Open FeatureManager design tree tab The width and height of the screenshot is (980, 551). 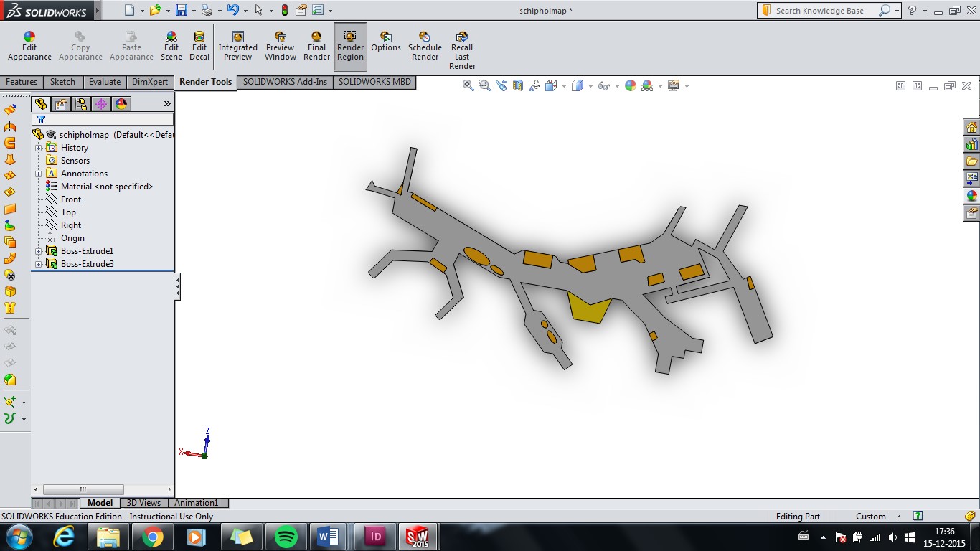click(x=41, y=104)
